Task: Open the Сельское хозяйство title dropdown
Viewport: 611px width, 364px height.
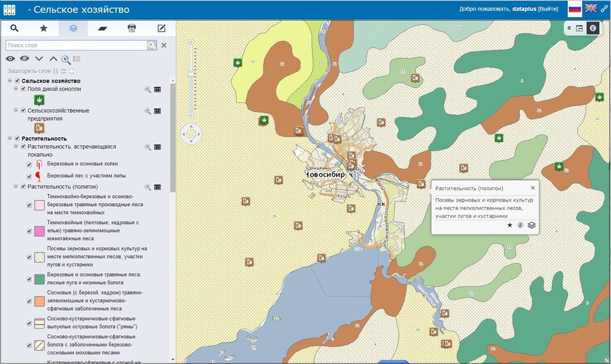Action: pos(78,10)
